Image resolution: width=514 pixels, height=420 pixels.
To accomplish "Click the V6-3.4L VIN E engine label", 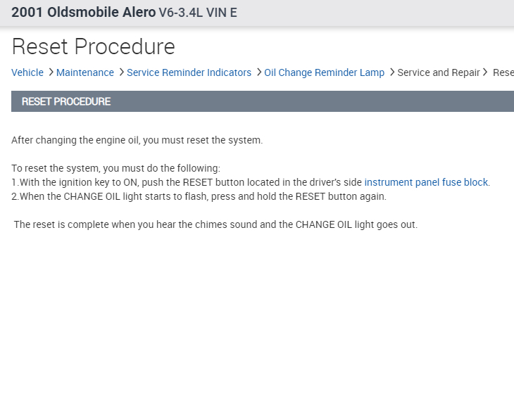I will pyautogui.click(x=198, y=13).
